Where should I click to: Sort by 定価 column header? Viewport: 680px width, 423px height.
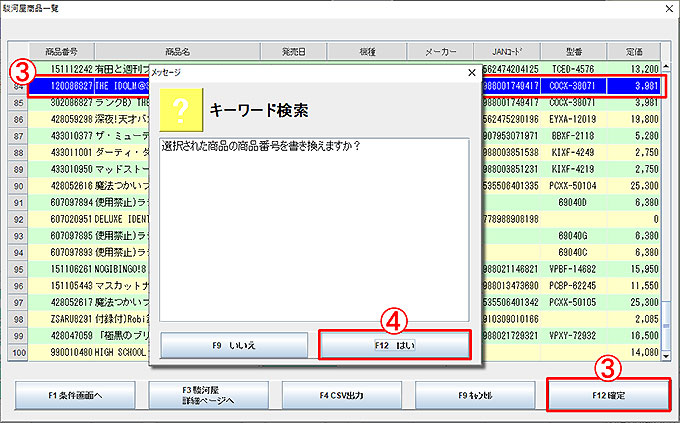pyautogui.click(x=645, y=51)
